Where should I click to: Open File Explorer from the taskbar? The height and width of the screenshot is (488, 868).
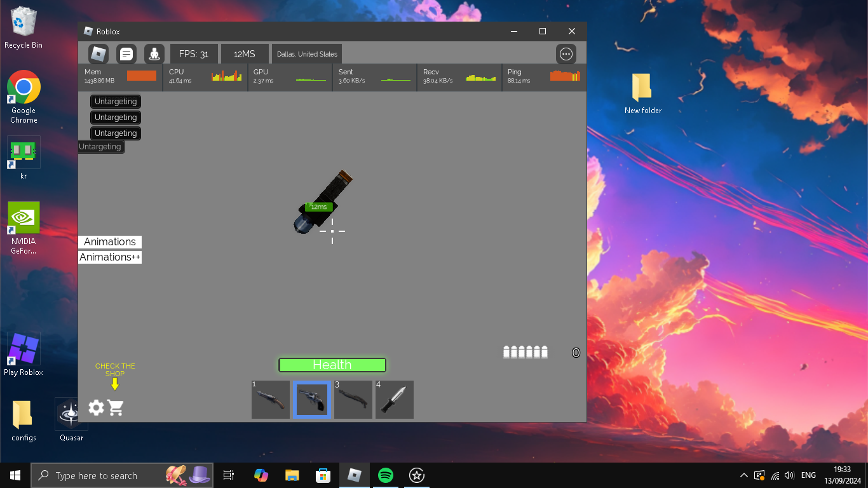(292, 475)
